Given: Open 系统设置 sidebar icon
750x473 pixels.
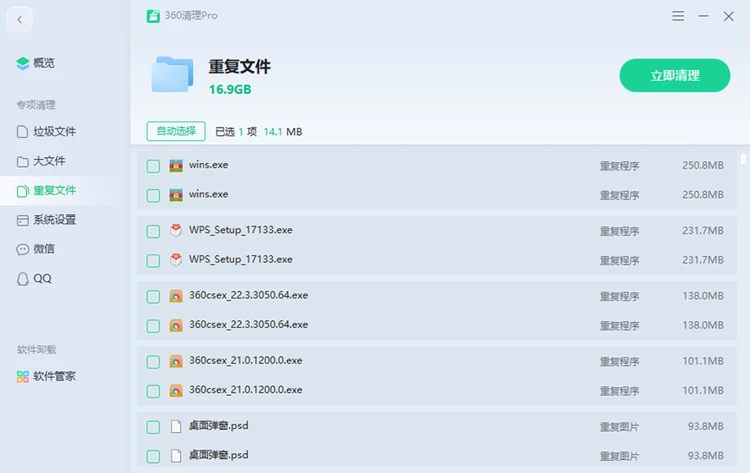Looking at the screenshot, I should [22, 220].
